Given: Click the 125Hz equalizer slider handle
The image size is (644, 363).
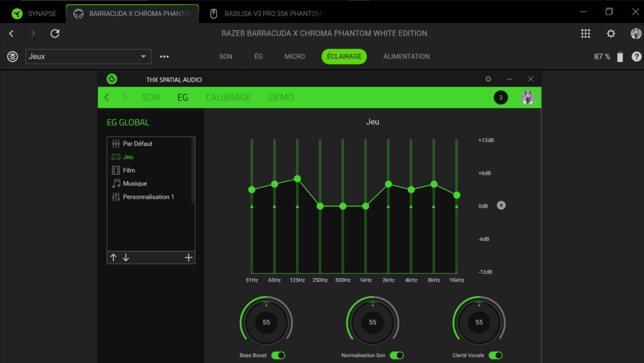Looking at the screenshot, I should point(297,179).
